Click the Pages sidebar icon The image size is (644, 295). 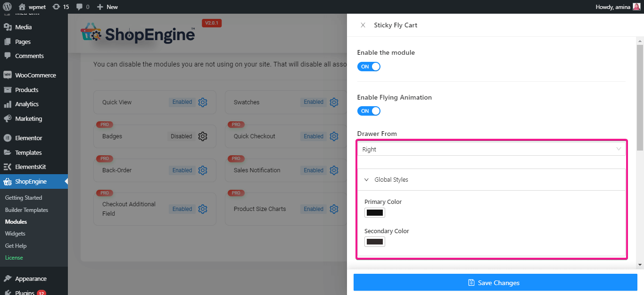coord(8,42)
